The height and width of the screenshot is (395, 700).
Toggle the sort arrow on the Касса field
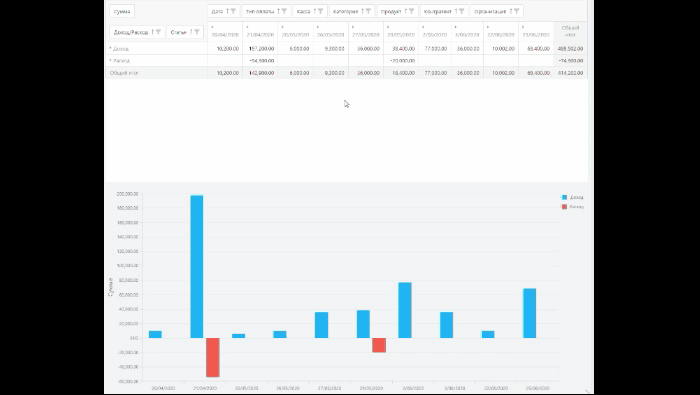tap(314, 11)
